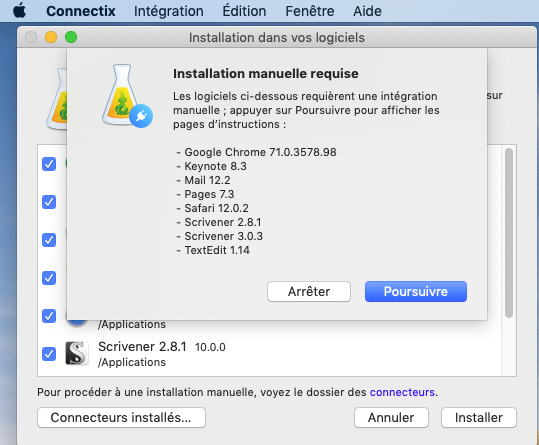Screen dimensions: 539x445
Task: Toggle the first checkbox in the software list
Action: coord(49,164)
